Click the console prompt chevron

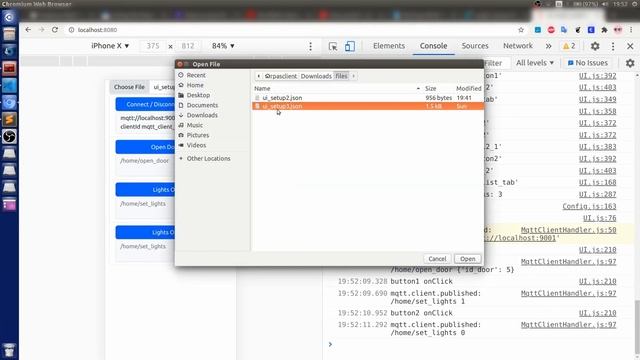click(x=330, y=344)
